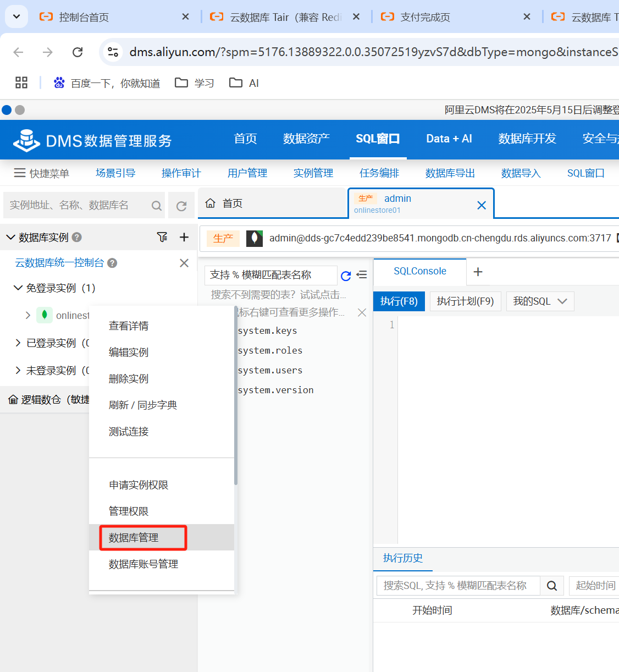
Task: Click the DMS logo icon
Action: pyautogui.click(x=26, y=140)
